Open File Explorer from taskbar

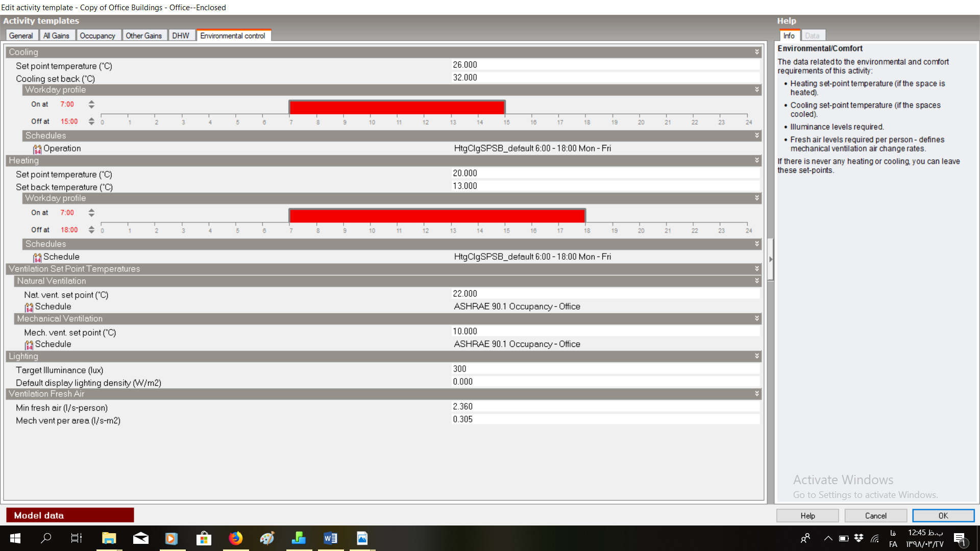[109, 538]
